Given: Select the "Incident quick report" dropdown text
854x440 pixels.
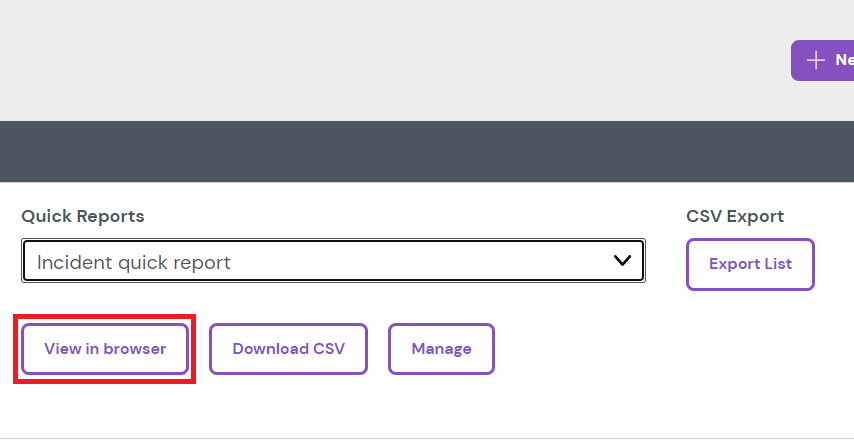Looking at the screenshot, I should (x=134, y=263).
